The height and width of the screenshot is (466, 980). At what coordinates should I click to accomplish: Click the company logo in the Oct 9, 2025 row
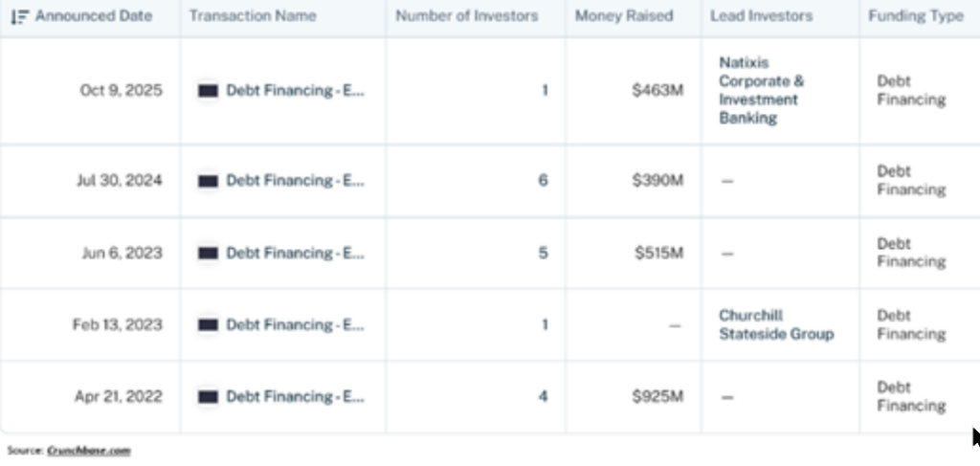(208, 91)
